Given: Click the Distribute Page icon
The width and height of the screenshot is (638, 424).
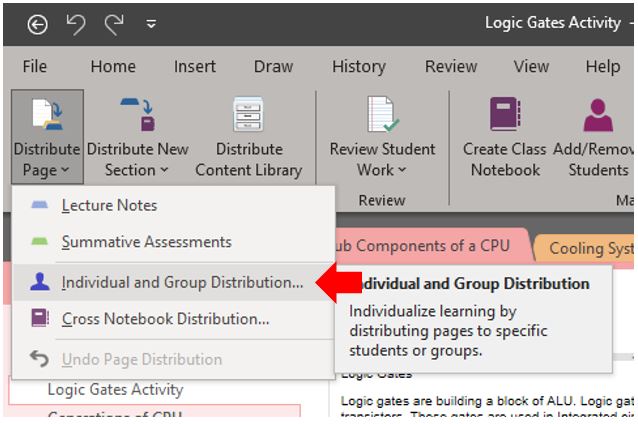Looking at the screenshot, I should pyautogui.click(x=47, y=115).
